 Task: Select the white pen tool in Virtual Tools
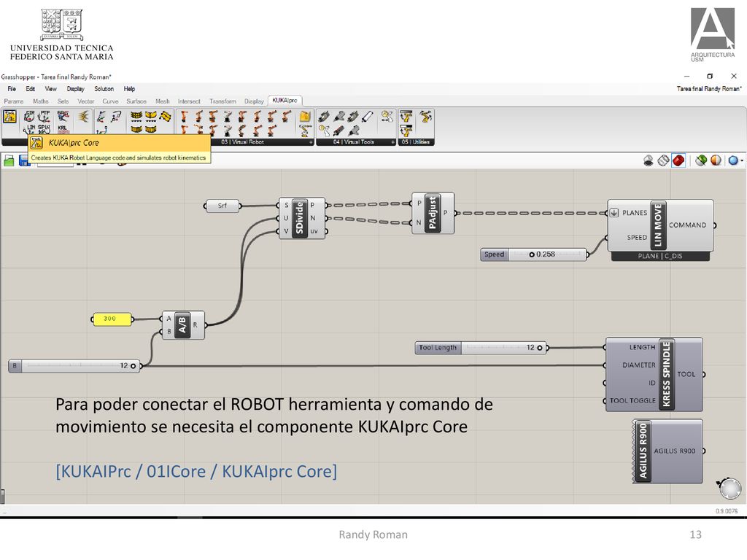click(x=368, y=116)
